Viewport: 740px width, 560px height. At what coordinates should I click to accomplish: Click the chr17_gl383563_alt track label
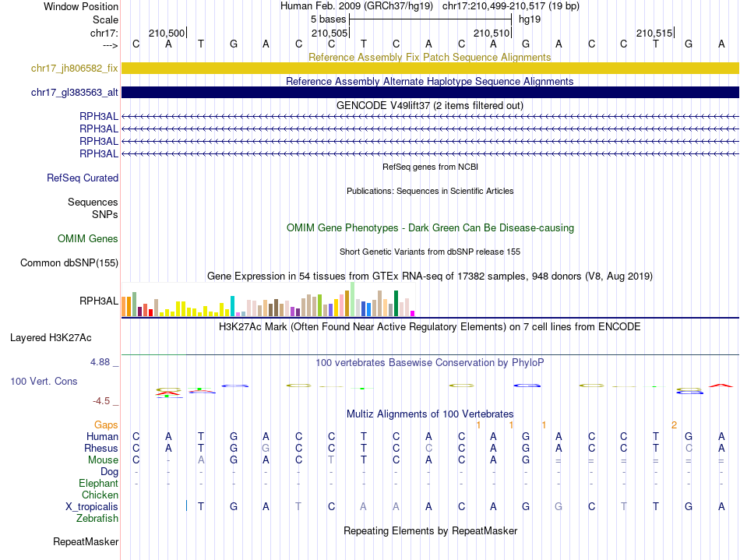click(74, 93)
